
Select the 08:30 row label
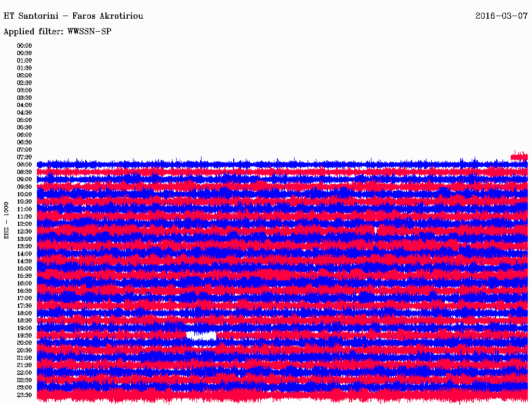point(24,172)
